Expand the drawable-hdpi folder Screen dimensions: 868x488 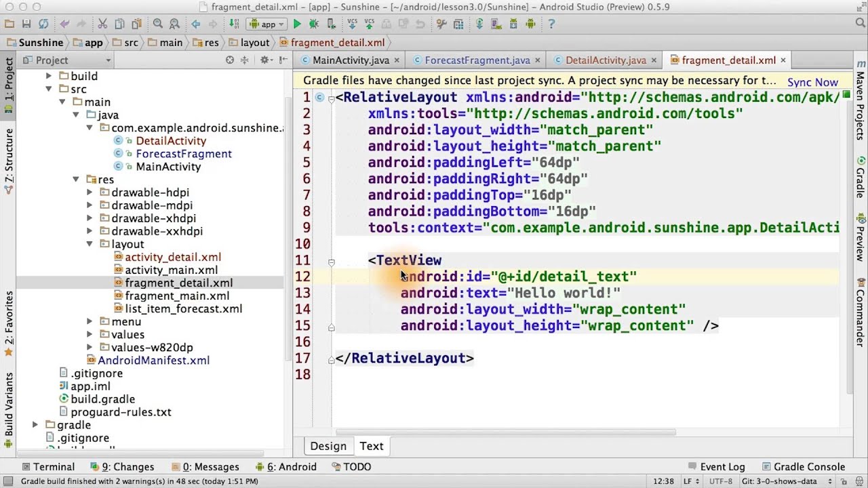pyautogui.click(x=90, y=192)
